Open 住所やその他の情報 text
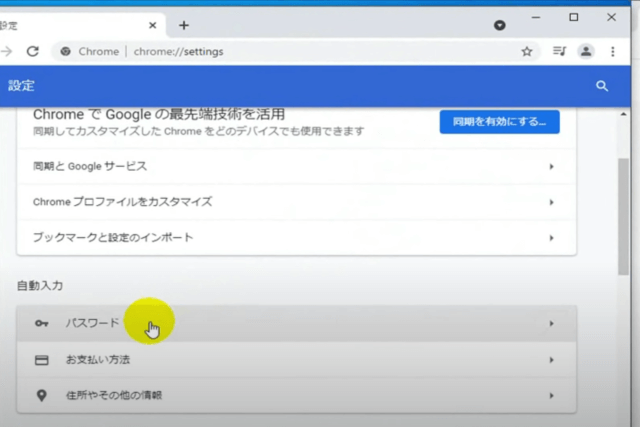 (114, 395)
